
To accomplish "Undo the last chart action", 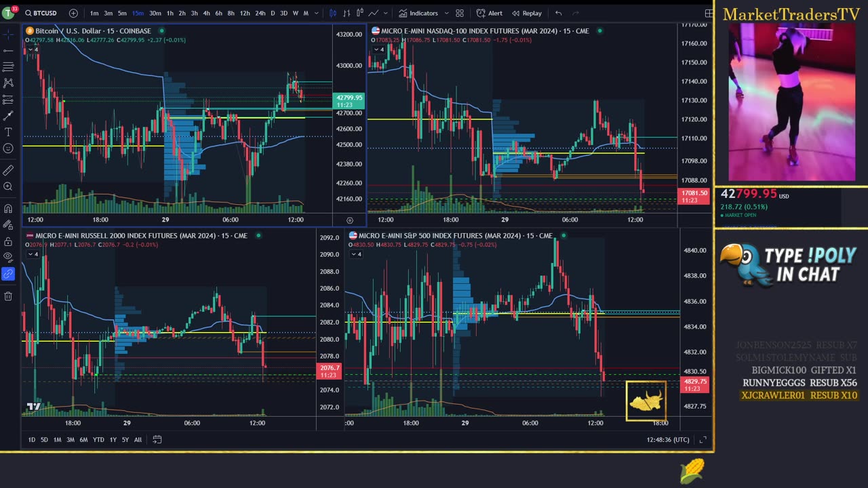I will pos(558,13).
